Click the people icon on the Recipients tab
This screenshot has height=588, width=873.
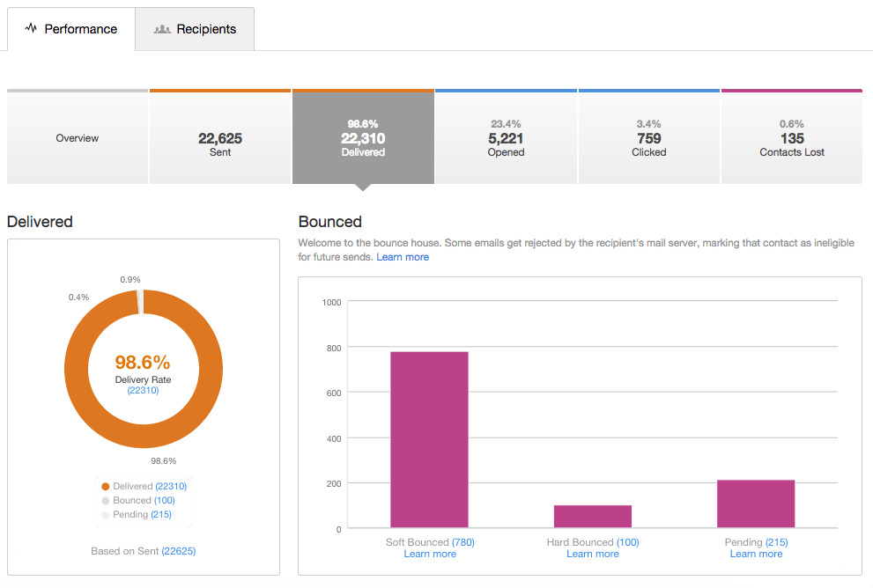pos(162,28)
